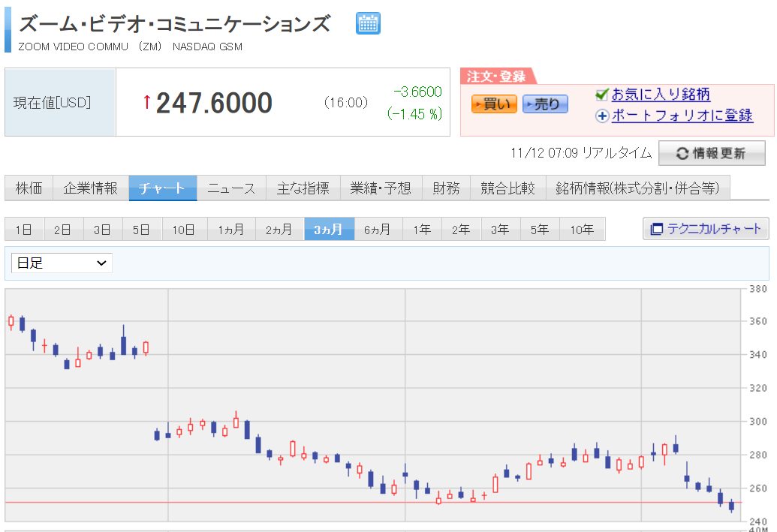The image size is (777, 532).
Task: Select 6ヵ月 chart period
Action: click(378, 230)
